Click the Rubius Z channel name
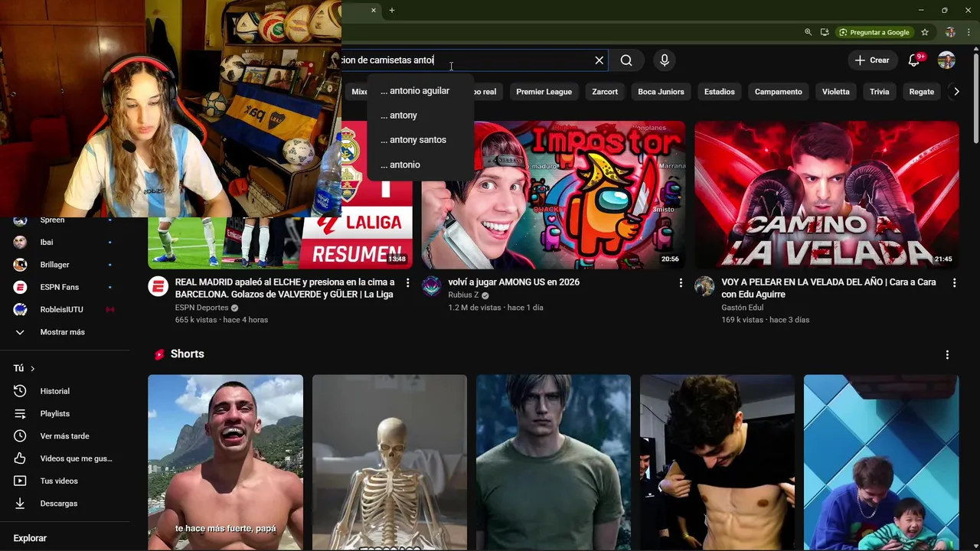Image resolution: width=980 pixels, height=551 pixels. [463, 295]
